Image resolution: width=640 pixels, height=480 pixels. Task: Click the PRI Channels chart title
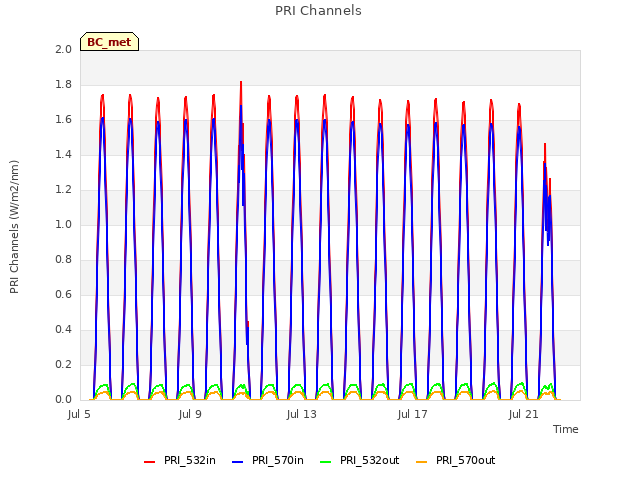click(318, 11)
